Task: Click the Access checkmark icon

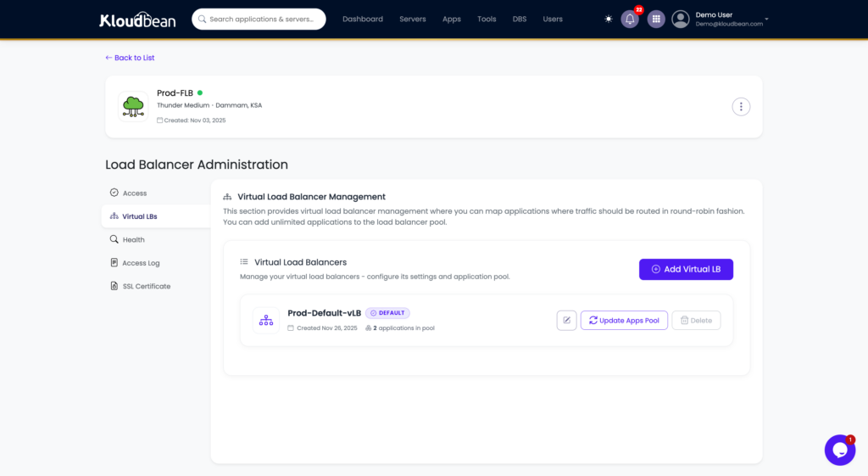Action: coord(114,193)
